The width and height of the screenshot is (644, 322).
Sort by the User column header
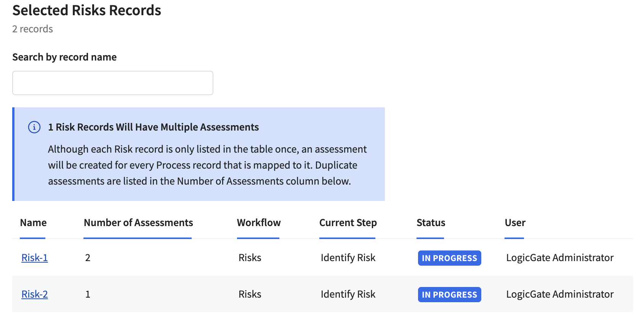[x=515, y=223]
